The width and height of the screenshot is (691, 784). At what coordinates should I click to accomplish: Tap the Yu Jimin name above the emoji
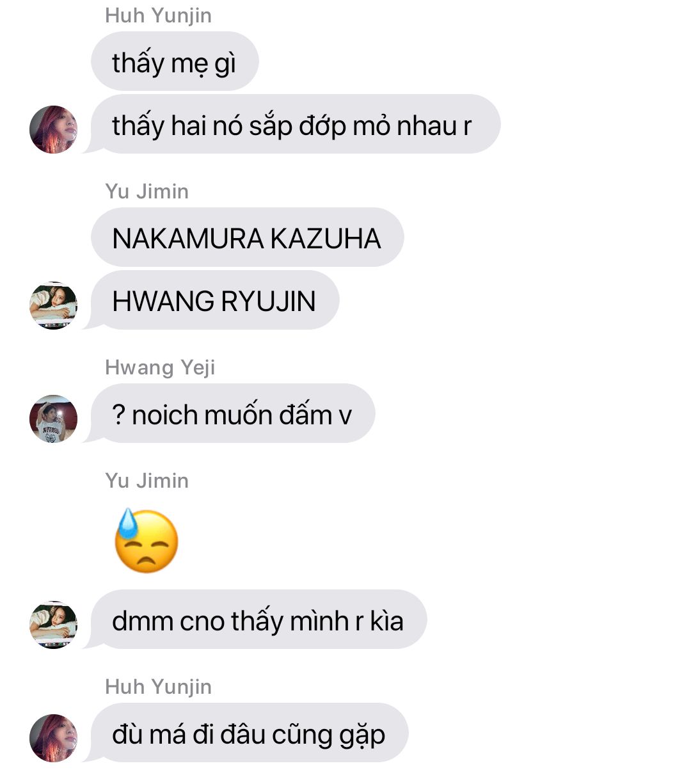click(x=147, y=481)
